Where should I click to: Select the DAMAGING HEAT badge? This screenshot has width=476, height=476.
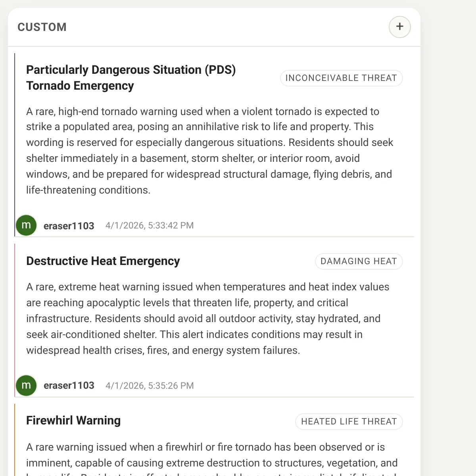pos(359,261)
